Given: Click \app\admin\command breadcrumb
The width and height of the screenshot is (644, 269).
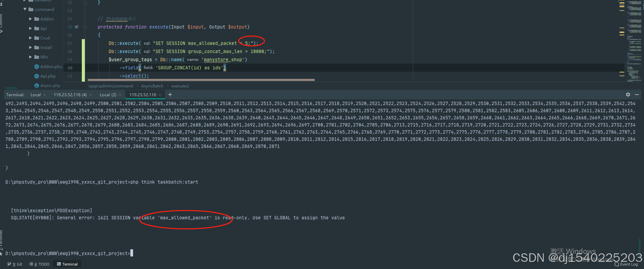Looking at the screenshot, I should coord(111,86).
